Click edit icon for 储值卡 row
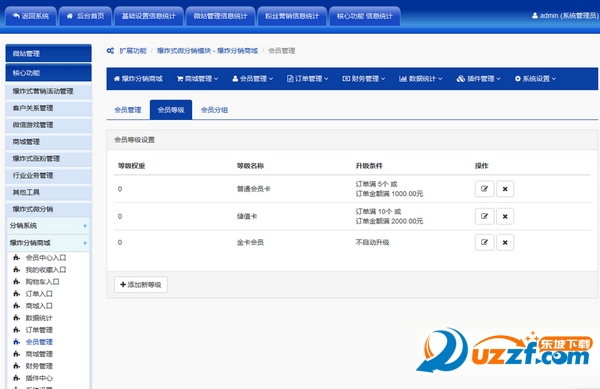Viewport: 600px width, 389px height. point(484,216)
